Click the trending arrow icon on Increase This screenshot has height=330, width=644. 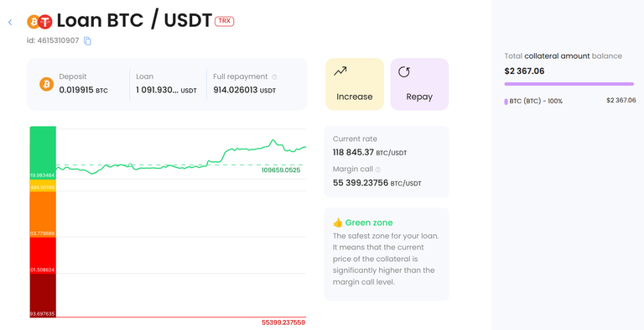coord(340,71)
